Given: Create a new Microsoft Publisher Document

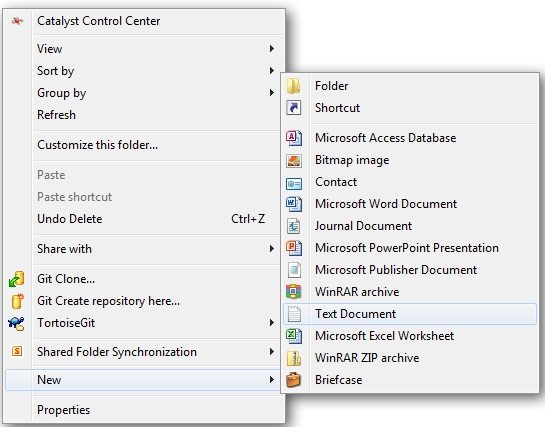Looking at the screenshot, I should click(x=410, y=270).
